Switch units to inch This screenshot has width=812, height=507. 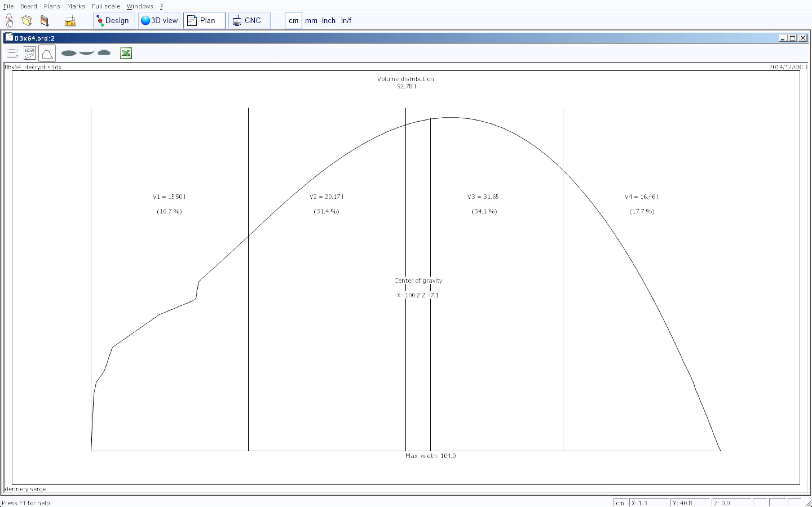(x=328, y=21)
